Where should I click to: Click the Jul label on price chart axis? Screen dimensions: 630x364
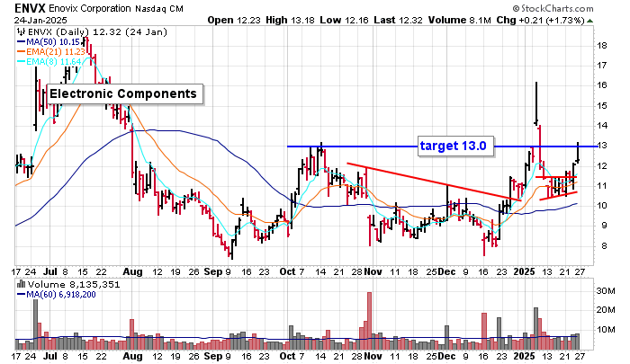pyautogui.click(x=50, y=271)
